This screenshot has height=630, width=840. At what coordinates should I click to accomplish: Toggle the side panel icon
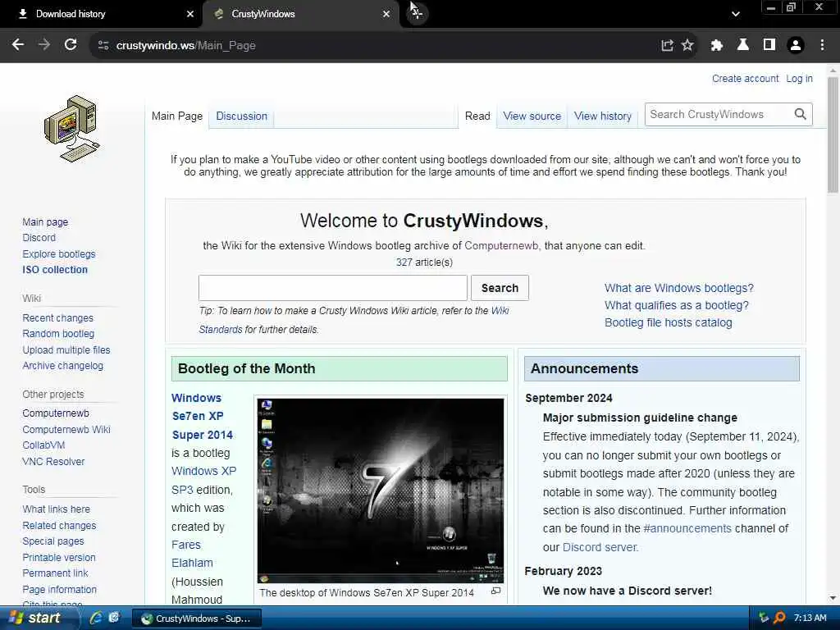769,45
